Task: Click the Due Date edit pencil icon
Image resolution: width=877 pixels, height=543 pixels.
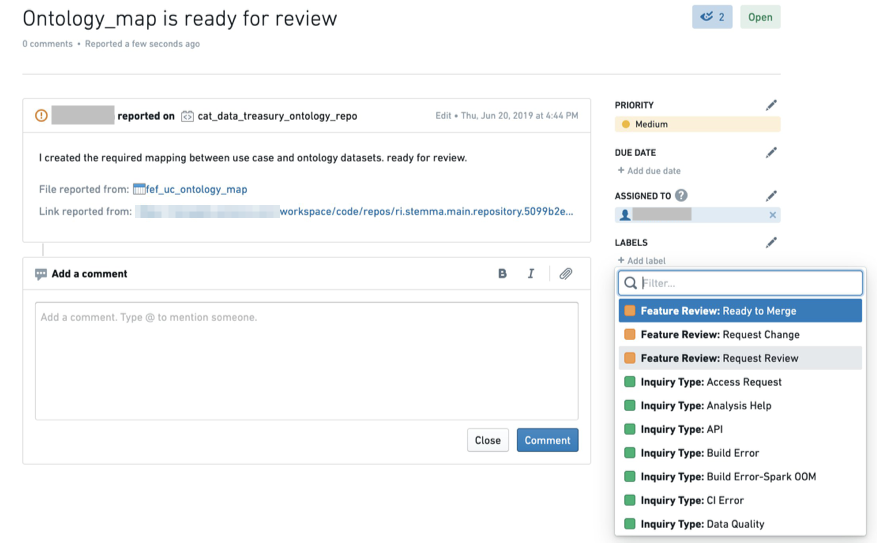Action: [x=771, y=153]
